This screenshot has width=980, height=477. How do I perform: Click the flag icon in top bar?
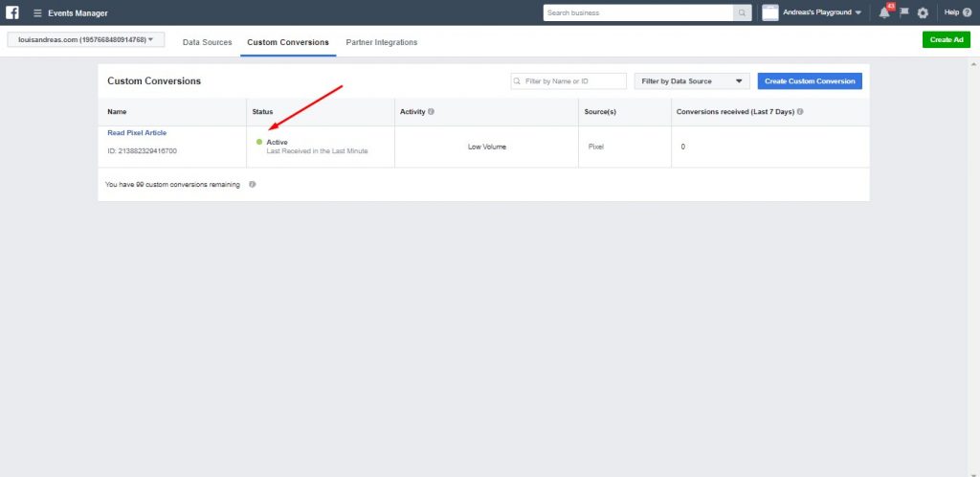pos(903,12)
